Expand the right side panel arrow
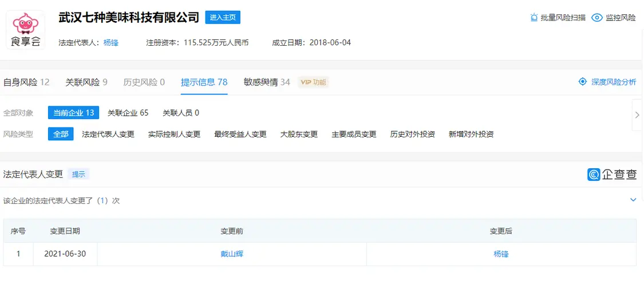 coord(638,114)
